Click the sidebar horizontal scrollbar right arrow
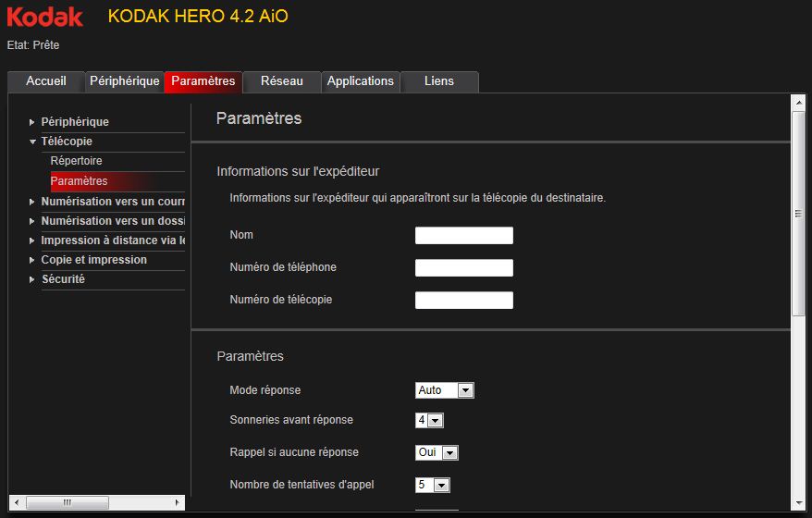Image resolution: width=812 pixels, height=518 pixels. (178, 503)
